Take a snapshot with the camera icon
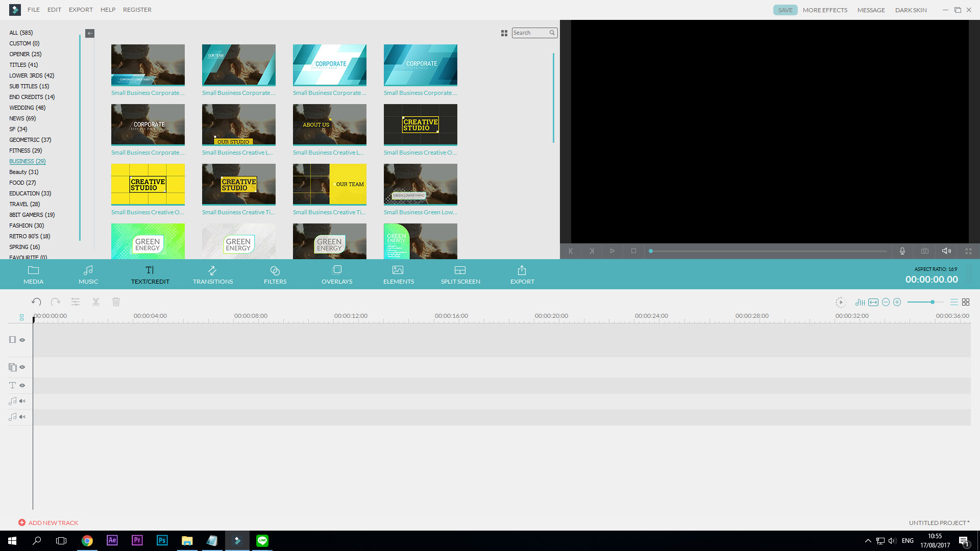The height and width of the screenshot is (551, 980). 925,251
